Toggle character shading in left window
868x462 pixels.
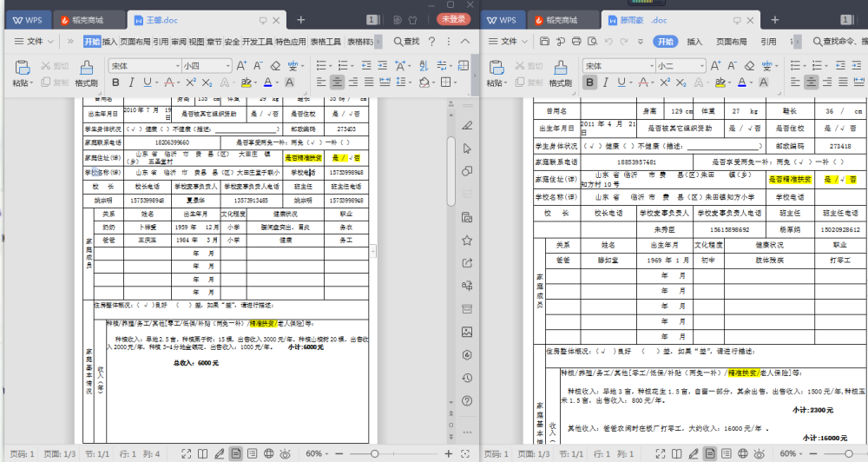coord(290,82)
